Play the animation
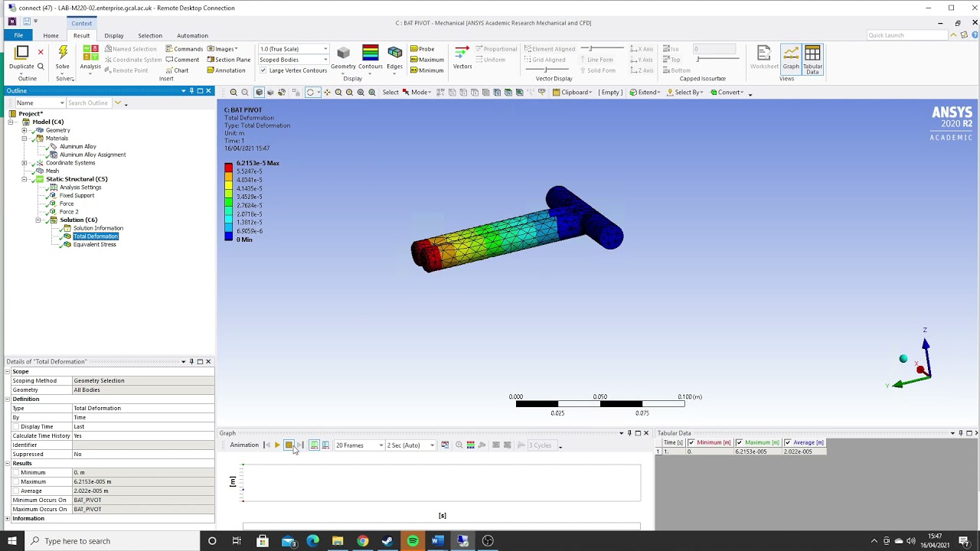Viewport: 980px width, 551px height. [277, 445]
